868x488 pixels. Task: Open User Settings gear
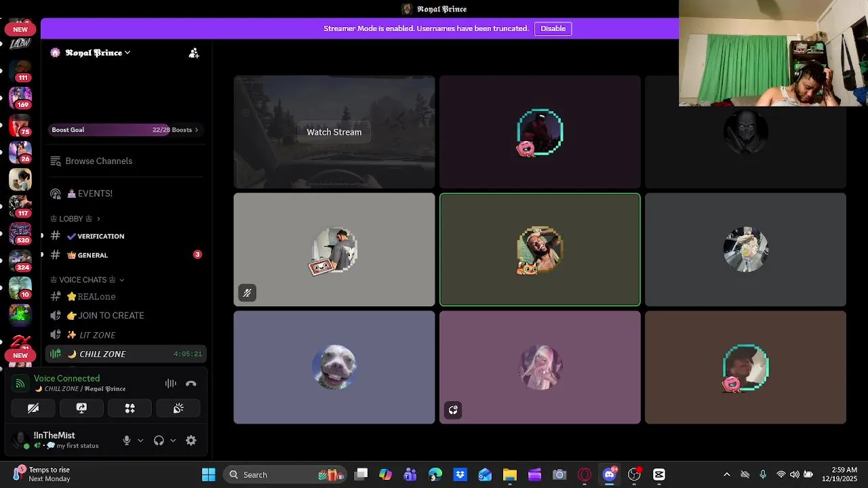pos(191,441)
